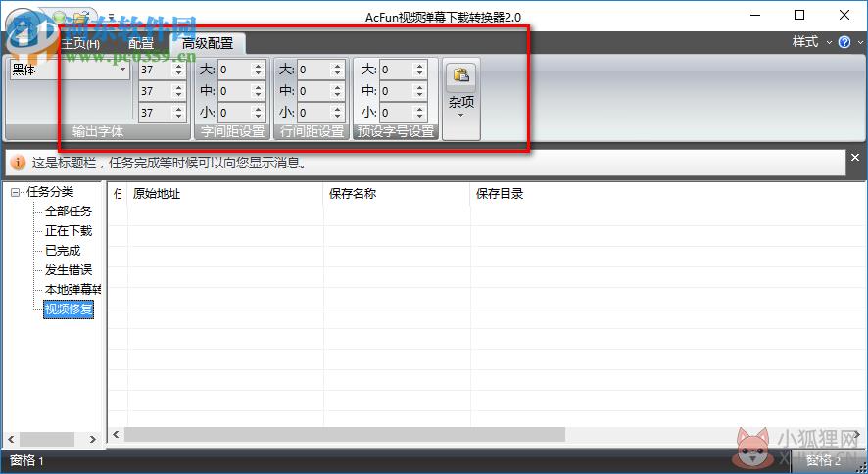This screenshot has height=474, width=868.
Task: Increase the top output font size 37
Action: coord(178,67)
